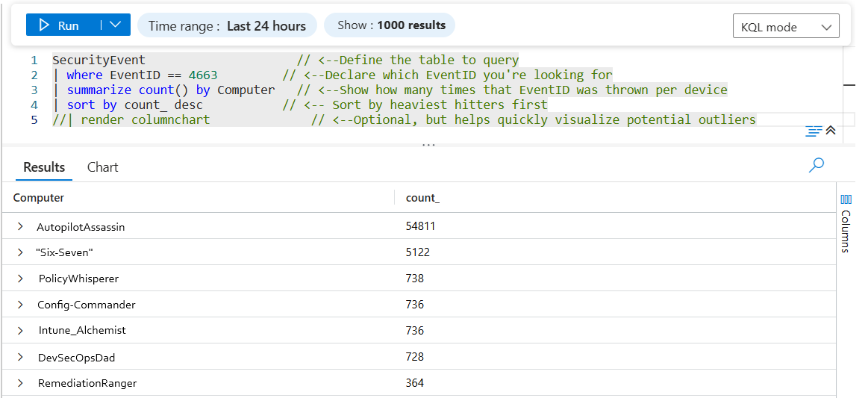
Task: Open the Columns panel icon
Action: point(846,199)
